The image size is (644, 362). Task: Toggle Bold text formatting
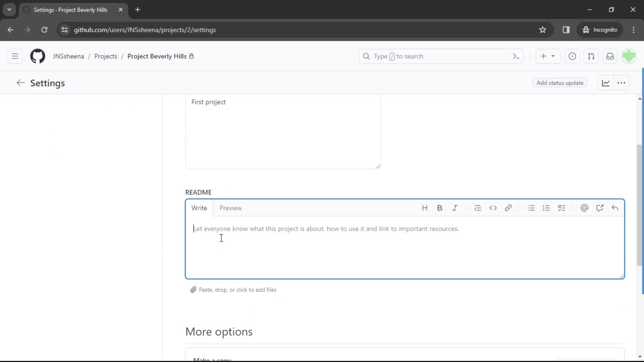[440, 208]
